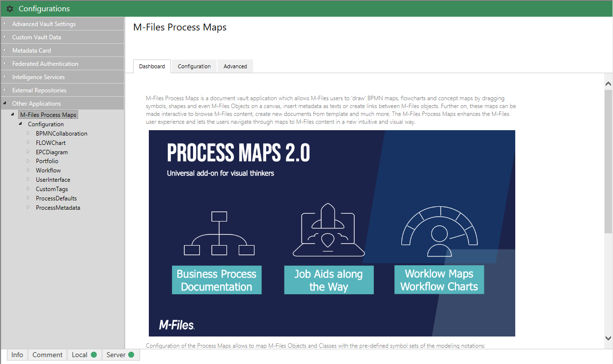Select the ProcessMetadata tree item
The width and height of the screenshot is (613, 364).
[x=58, y=208]
